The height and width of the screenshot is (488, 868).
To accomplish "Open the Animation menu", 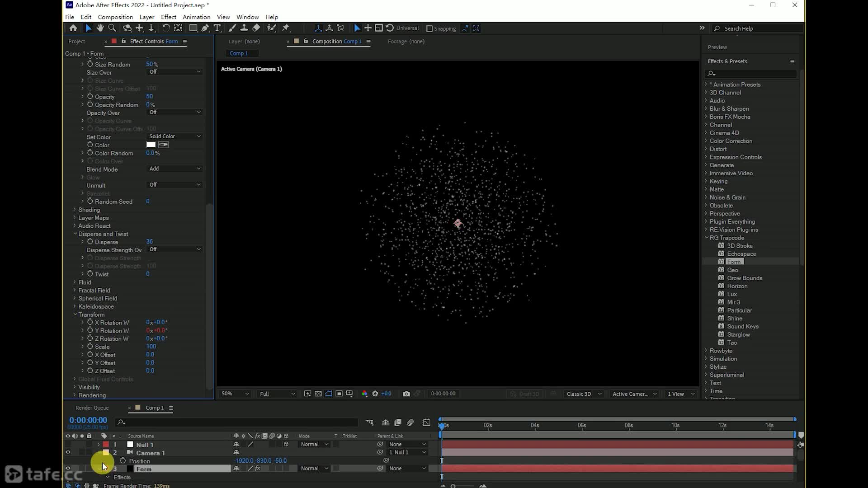I will tap(196, 17).
